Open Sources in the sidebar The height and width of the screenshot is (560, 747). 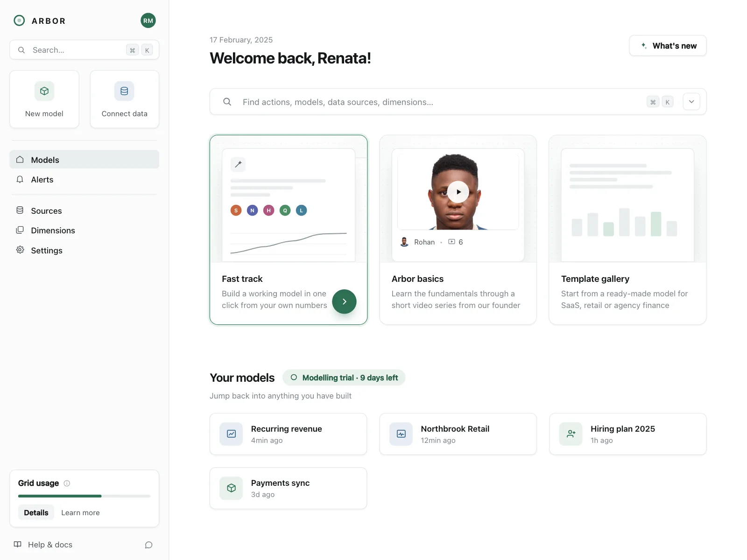point(84,211)
